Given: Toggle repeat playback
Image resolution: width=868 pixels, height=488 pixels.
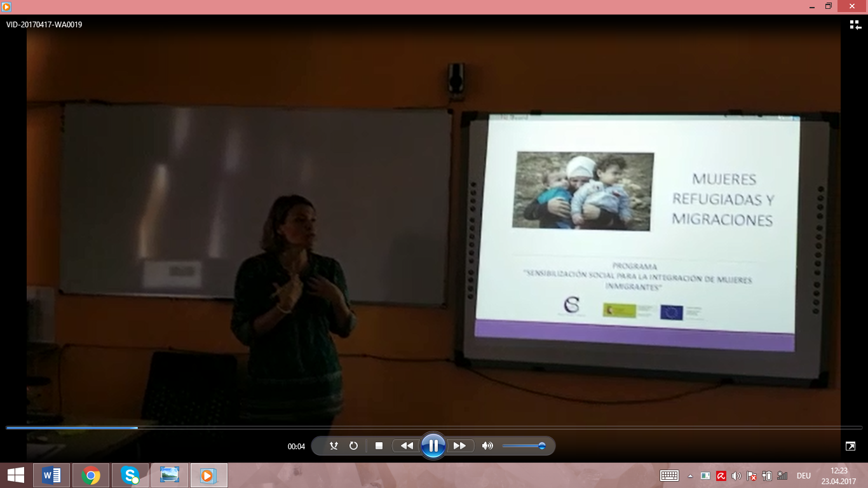Looking at the screenshot, I should point(353,446).
